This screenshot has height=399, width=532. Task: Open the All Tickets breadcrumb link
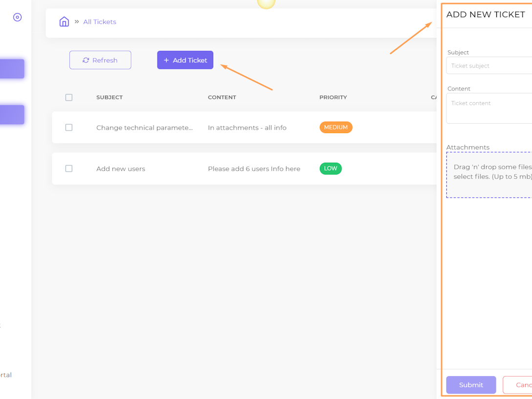pyautogui.click(x=99, y=22)
